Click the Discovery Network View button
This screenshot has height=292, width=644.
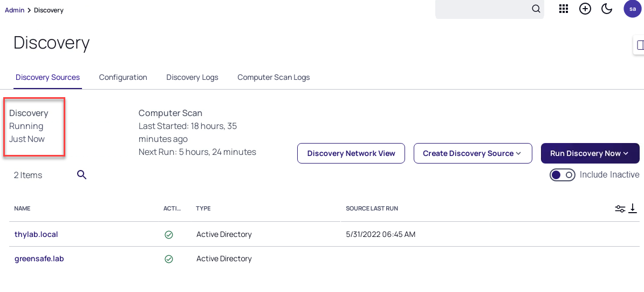click(351, 153)
